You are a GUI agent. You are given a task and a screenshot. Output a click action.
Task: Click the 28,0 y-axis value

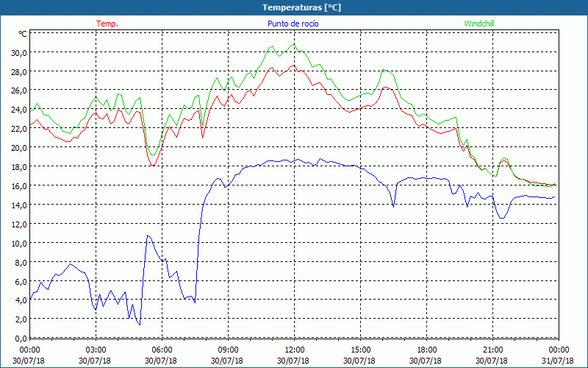pyautogui.click(x=19, y=71)
